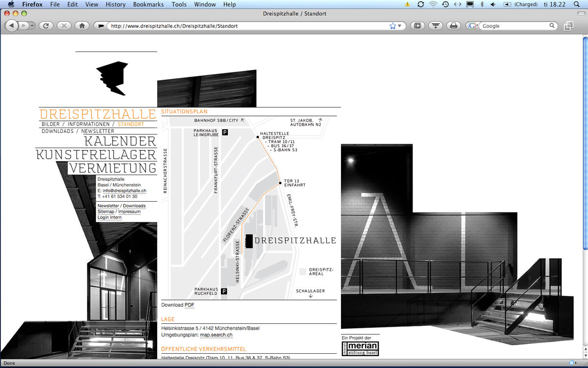
Task: Open the DOWNLOADS submenu link
Action: pos(57,131)
